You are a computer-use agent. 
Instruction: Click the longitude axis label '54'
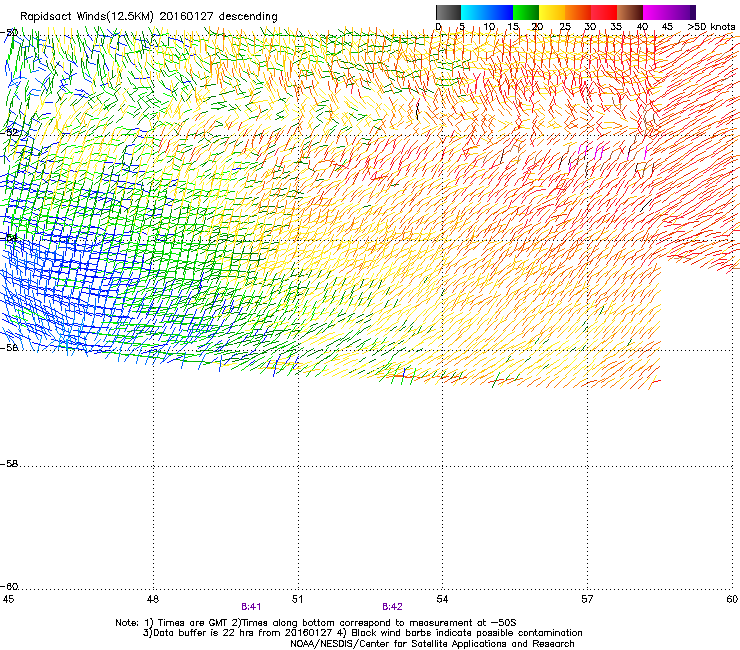click(x=442, y=599)
